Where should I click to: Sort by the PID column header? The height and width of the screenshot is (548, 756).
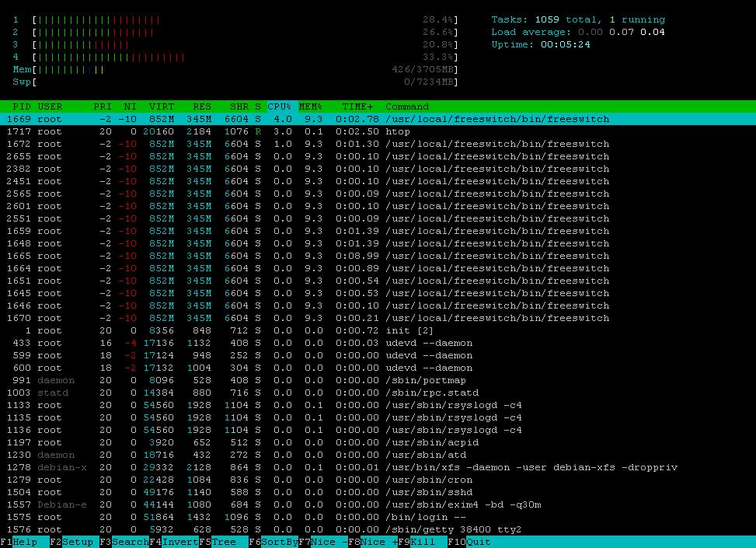tap(22, 106)
